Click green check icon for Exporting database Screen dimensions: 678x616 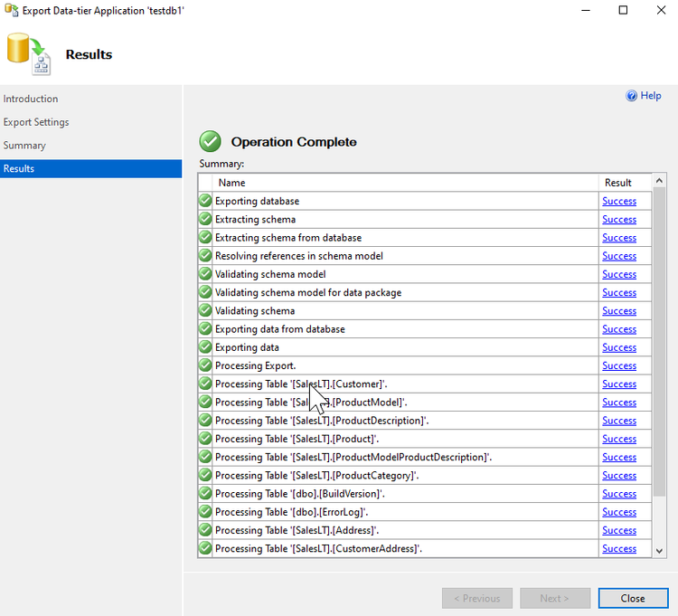point(205,201)
